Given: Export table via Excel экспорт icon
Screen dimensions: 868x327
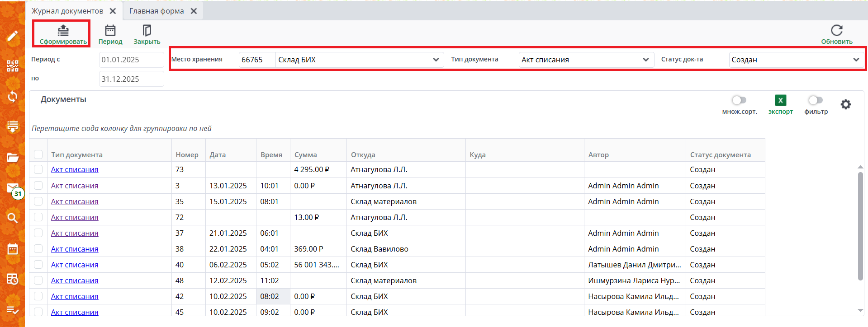Looking at the screenshot, I should pos(780,101).
